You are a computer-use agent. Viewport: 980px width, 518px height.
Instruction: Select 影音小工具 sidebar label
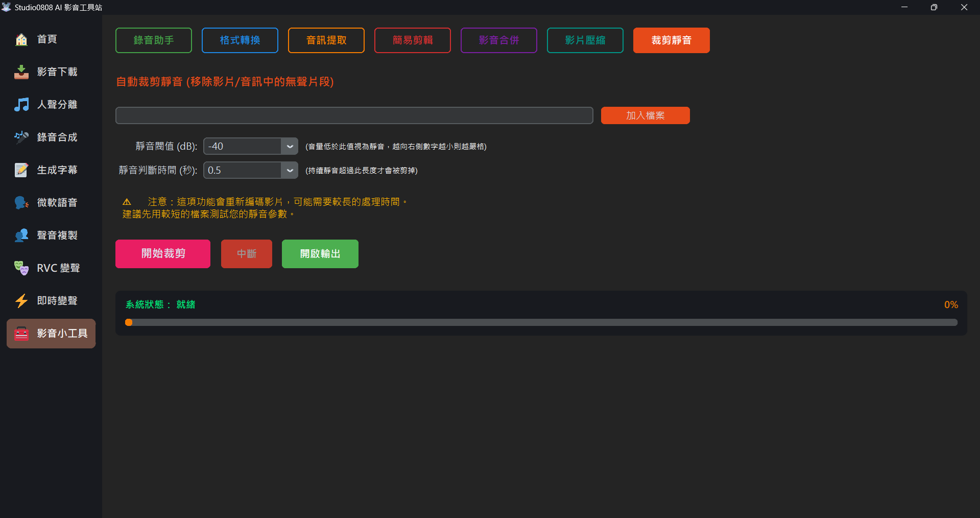tap(62, 334)
